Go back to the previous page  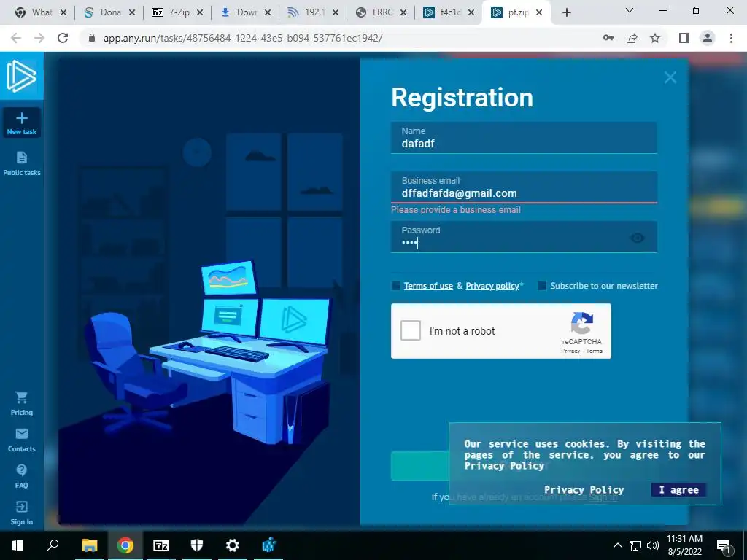(x=16, y=38)
